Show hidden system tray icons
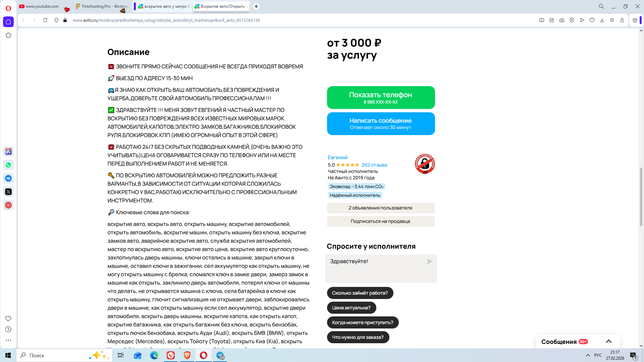Screen dimensions: 644x362 tap(588, 355)
